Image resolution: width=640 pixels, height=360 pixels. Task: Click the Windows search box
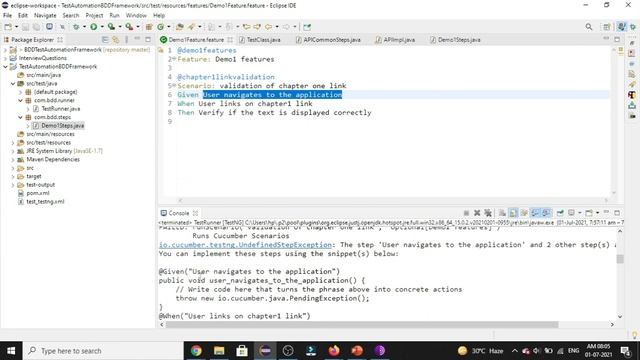[x=103, y=351]
